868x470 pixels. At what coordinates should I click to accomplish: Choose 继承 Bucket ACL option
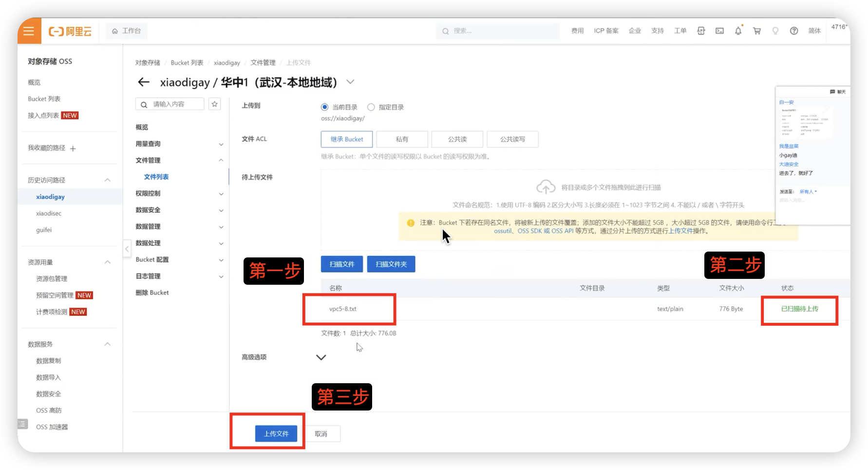point(347,139)
